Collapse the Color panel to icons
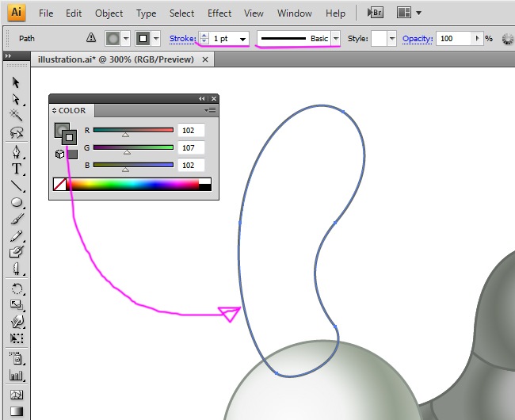The height and width of the screenshot is (420, 515). [202, 98]
